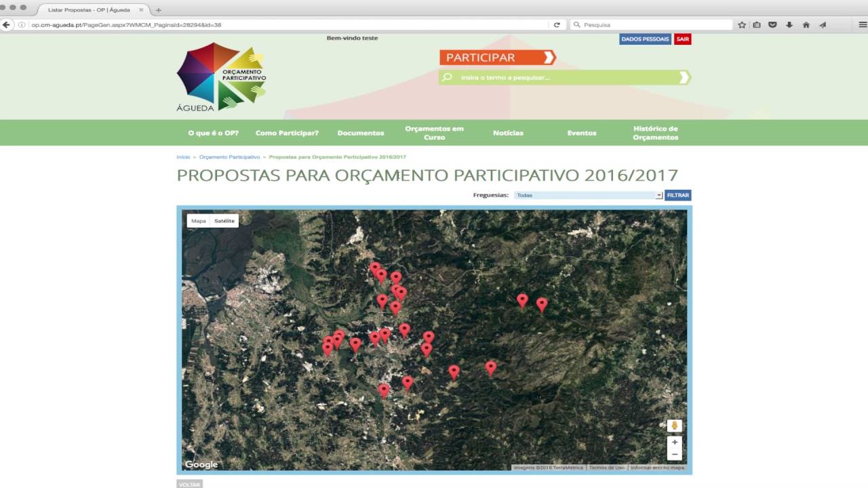Open Histórico de Orçamentos menu

point(656,133)
